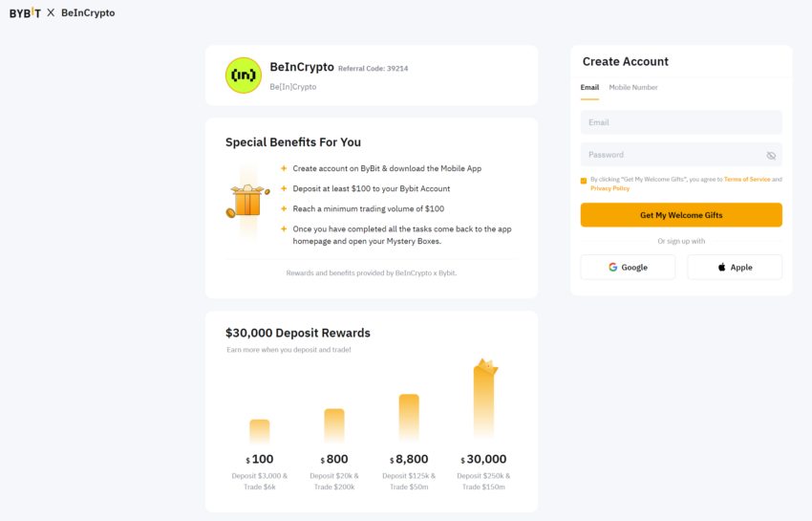This screenshot has width=812, height=521.
Task: Click the plus beside Create account benefit
Action: tap(284, 168)
